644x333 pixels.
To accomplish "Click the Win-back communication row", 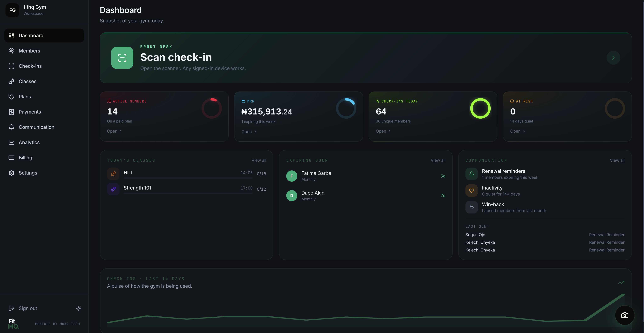I will pos(545,207).
